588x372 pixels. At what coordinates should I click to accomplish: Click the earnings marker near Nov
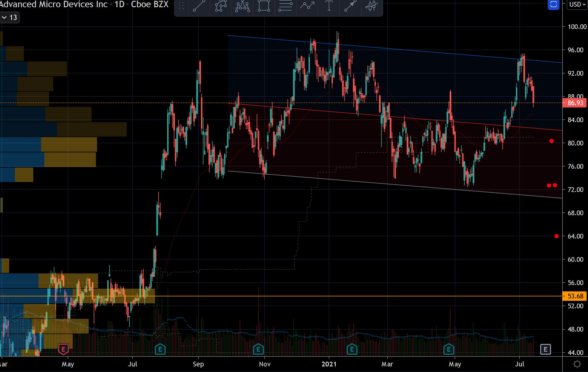[x=258, y=349]
